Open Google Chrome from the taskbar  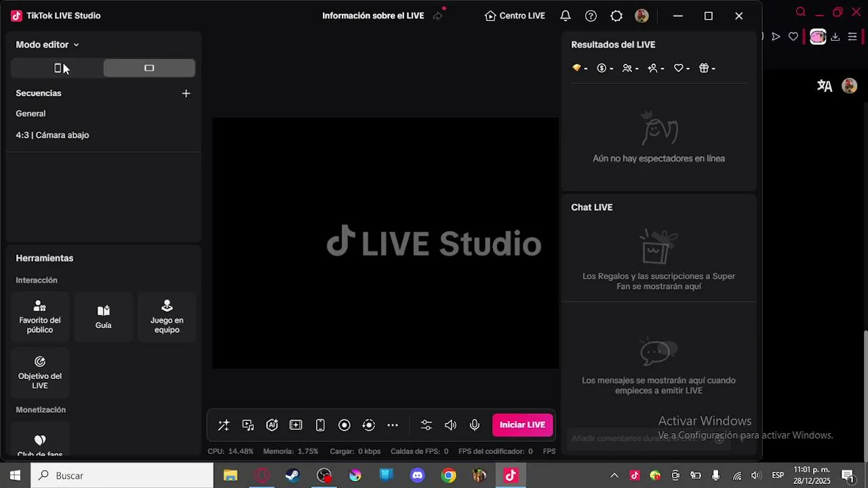point(448,476)
